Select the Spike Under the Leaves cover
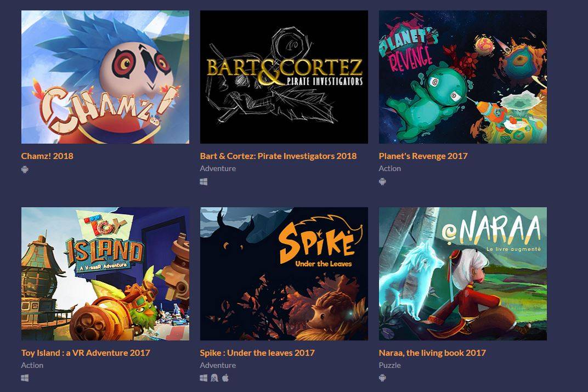The image size is (588, 392). pyautogui.click(x=284, y=274)
